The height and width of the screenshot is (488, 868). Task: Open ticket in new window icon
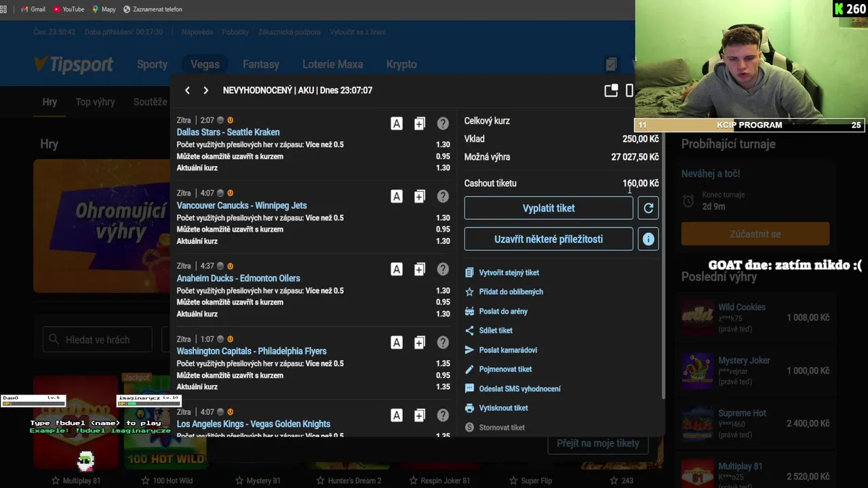click(611, 90)
